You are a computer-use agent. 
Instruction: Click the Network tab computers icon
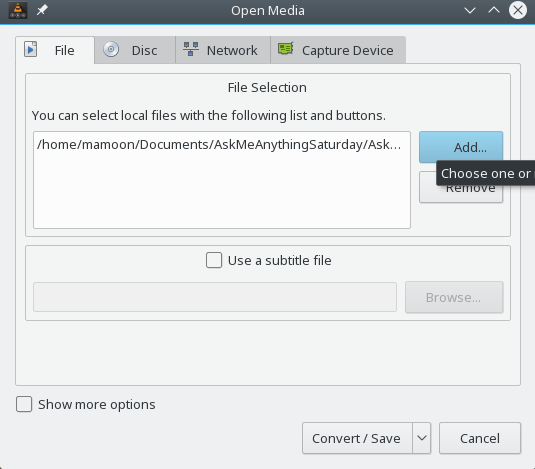point(191,49)
